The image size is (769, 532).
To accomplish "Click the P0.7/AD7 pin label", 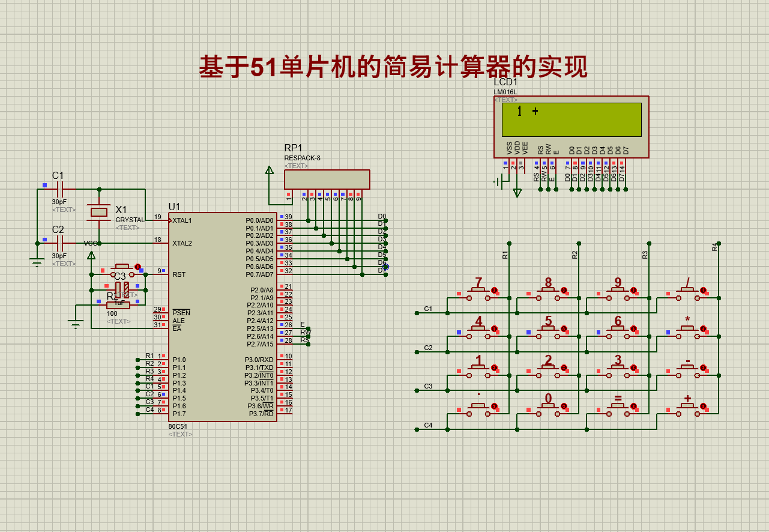I will point(259,274).
